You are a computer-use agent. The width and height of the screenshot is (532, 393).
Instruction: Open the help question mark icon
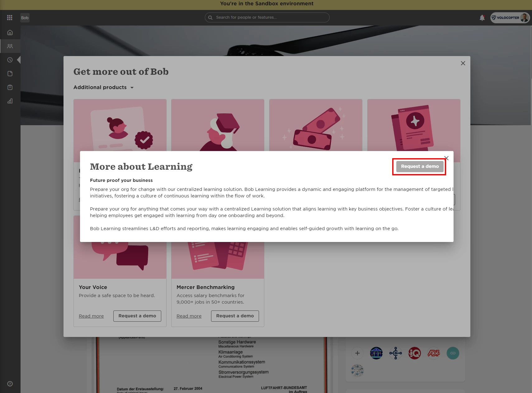pos(10,384)
